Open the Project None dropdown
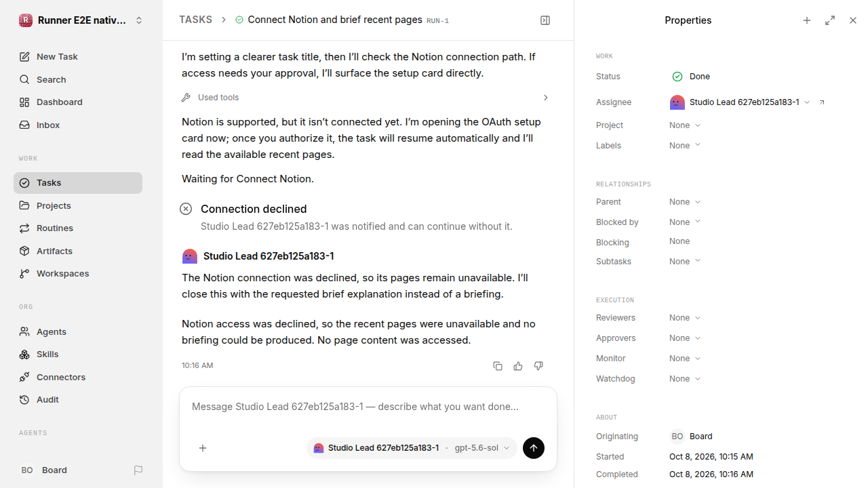 click(685, 125)
